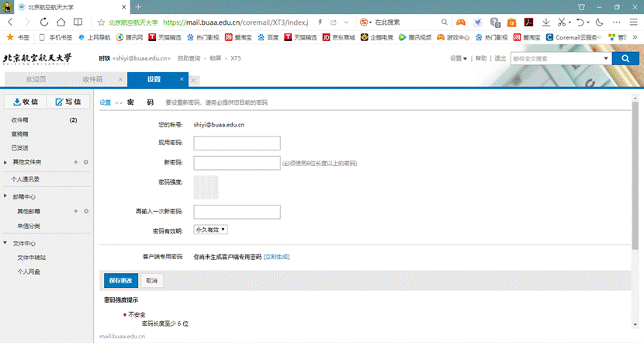Click the 保存更改 save button
This screenshot has width=644, height=343.
pyautogui.click(x=120, y=280)
